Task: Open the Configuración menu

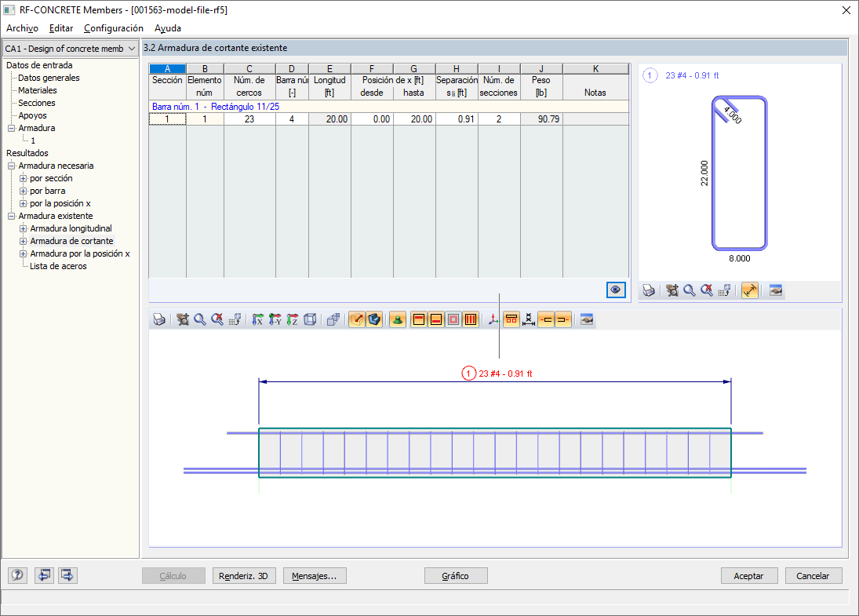Action: click(114, 27)
